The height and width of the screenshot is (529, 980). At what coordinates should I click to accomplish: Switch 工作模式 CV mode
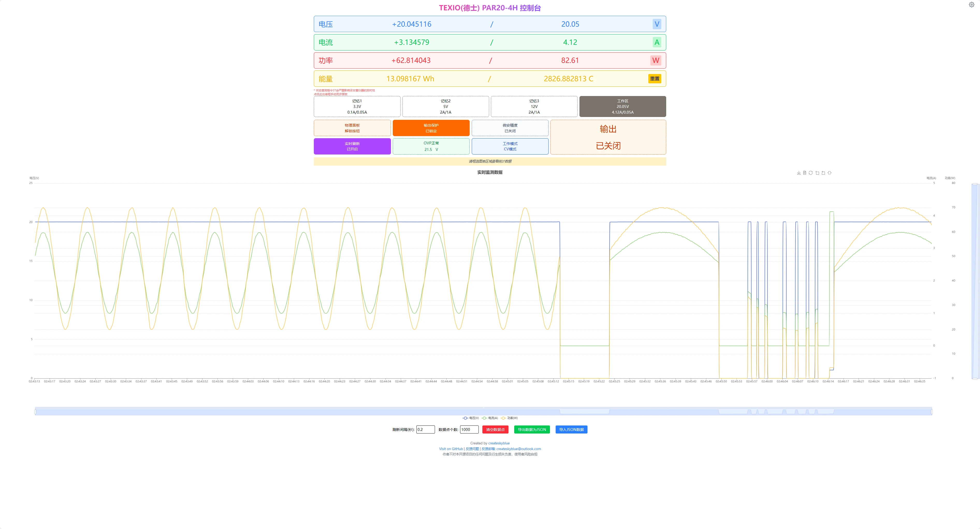(x=510, y=146)
